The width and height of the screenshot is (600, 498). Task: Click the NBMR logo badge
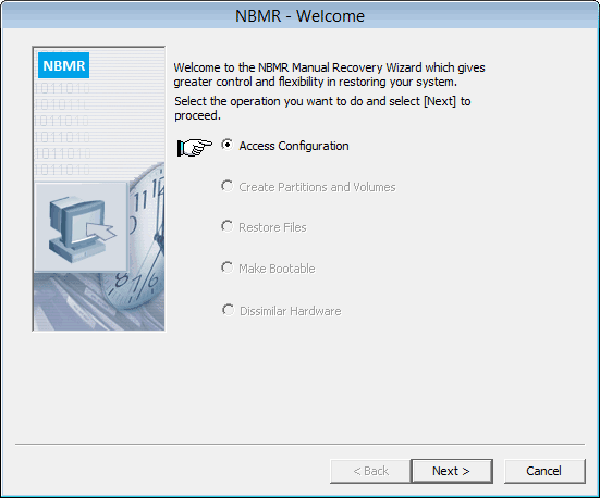64,65
